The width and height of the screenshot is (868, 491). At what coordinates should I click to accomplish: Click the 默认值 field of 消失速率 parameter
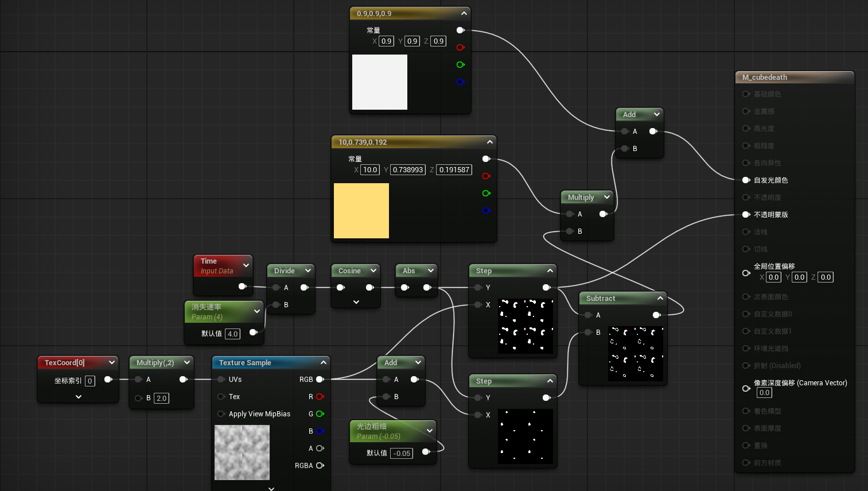point(232,334)
